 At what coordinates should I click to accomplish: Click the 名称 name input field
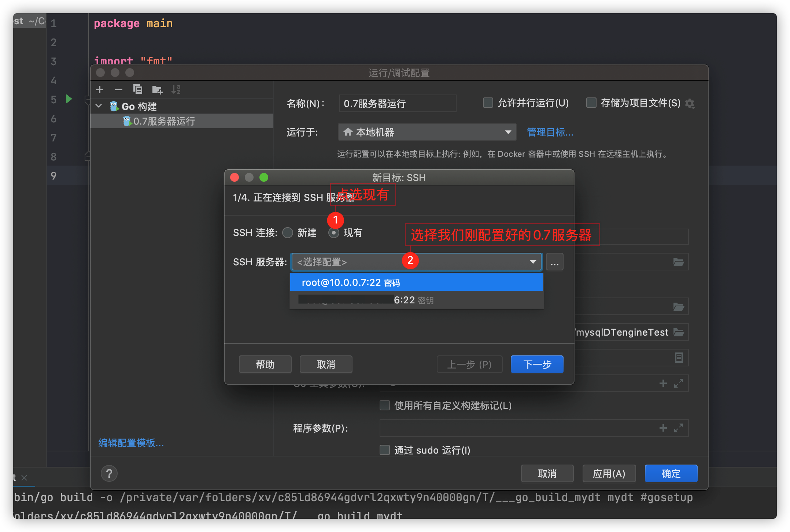[397, 104]
